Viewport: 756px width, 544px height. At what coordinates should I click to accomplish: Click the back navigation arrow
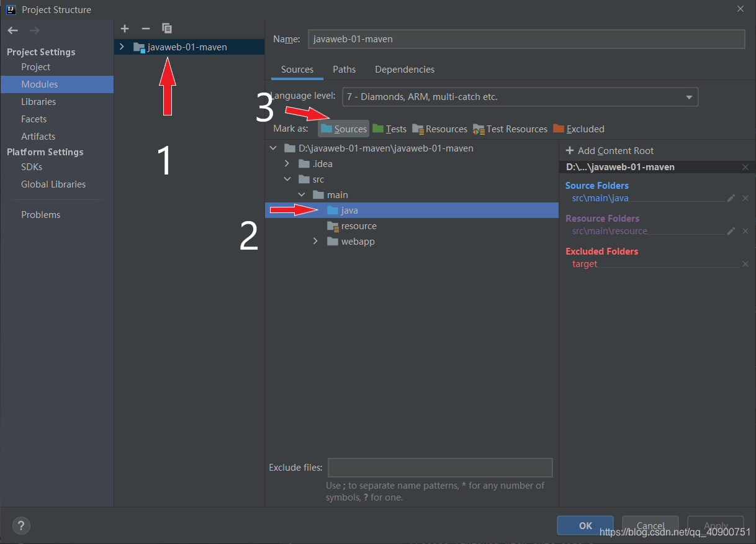[13, 30]
